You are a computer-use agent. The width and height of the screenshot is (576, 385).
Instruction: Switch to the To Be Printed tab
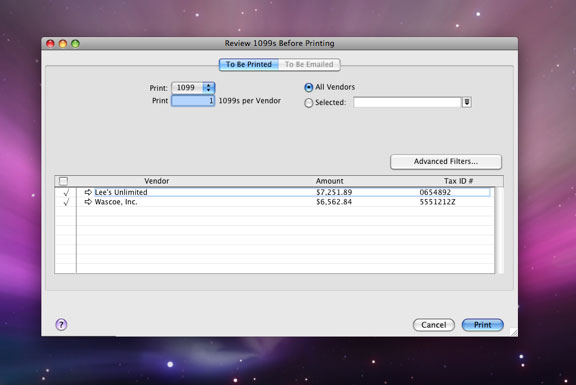click(x=249, y=64)
